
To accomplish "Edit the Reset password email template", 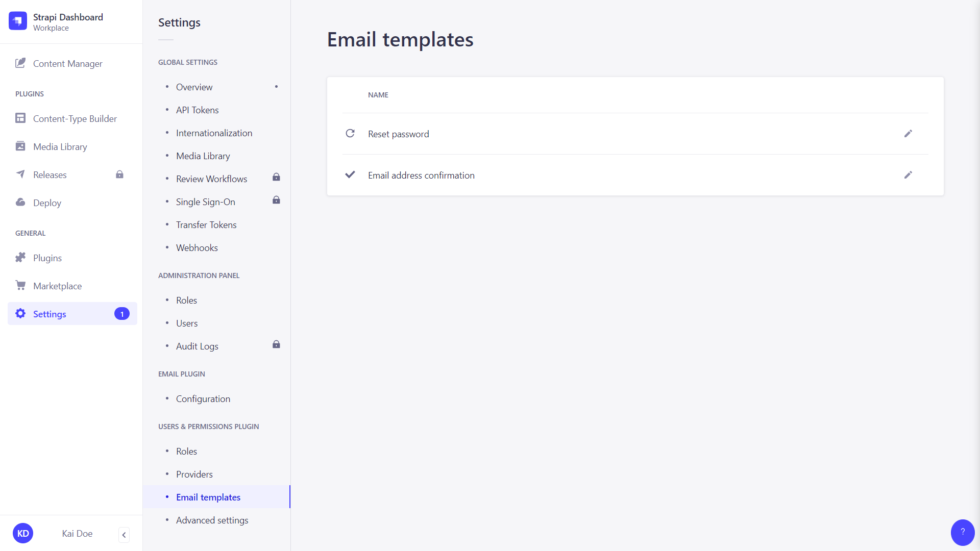I will (908, 134).
